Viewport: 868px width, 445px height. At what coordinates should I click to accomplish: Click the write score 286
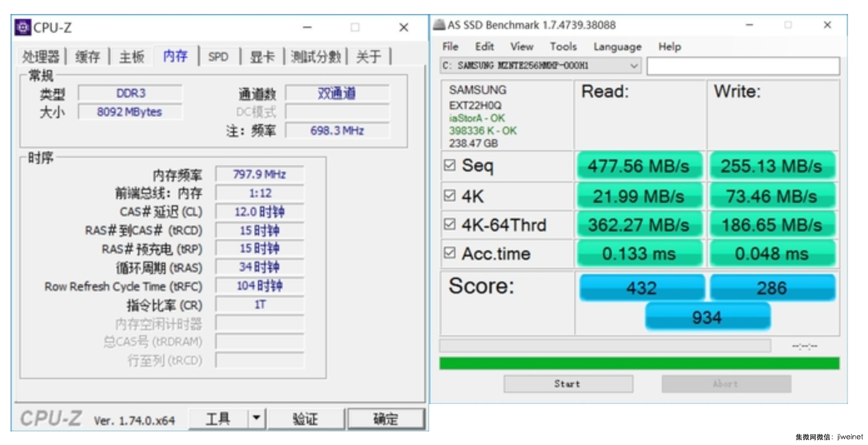coord(772,288)
